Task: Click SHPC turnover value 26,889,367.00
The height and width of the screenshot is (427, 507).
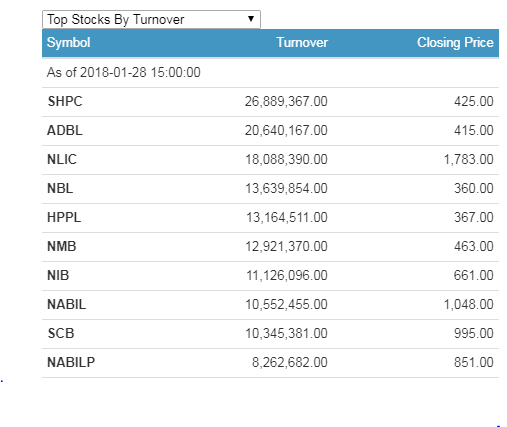Action: pyautogui.click(x=286, y=101)
